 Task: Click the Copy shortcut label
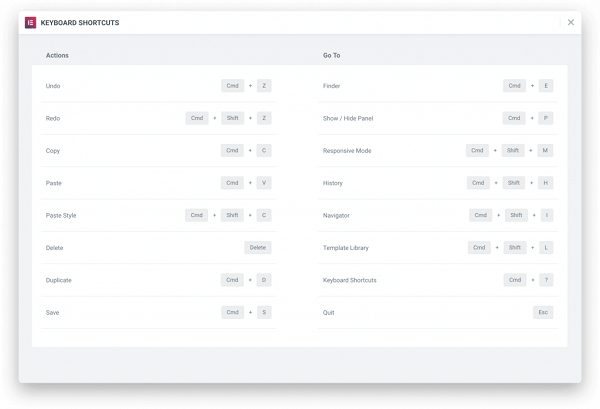(53, 151)
